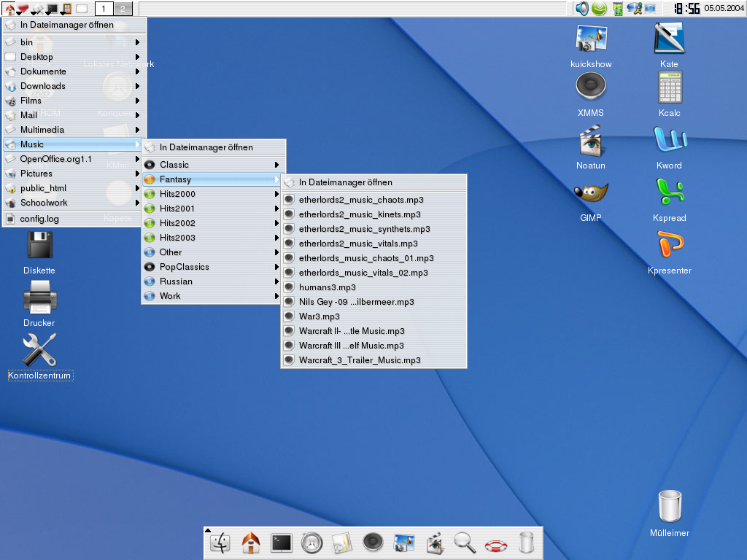This screenshot has height=560, width=747.
Task: Click the speaker volume tray icon
Action: (x=581, y=8)
